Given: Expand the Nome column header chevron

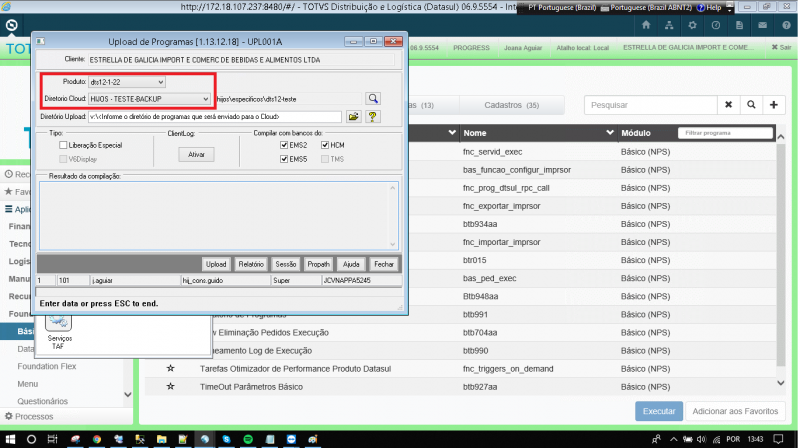Looking at the screenshot, I should [x=610, y=133].
